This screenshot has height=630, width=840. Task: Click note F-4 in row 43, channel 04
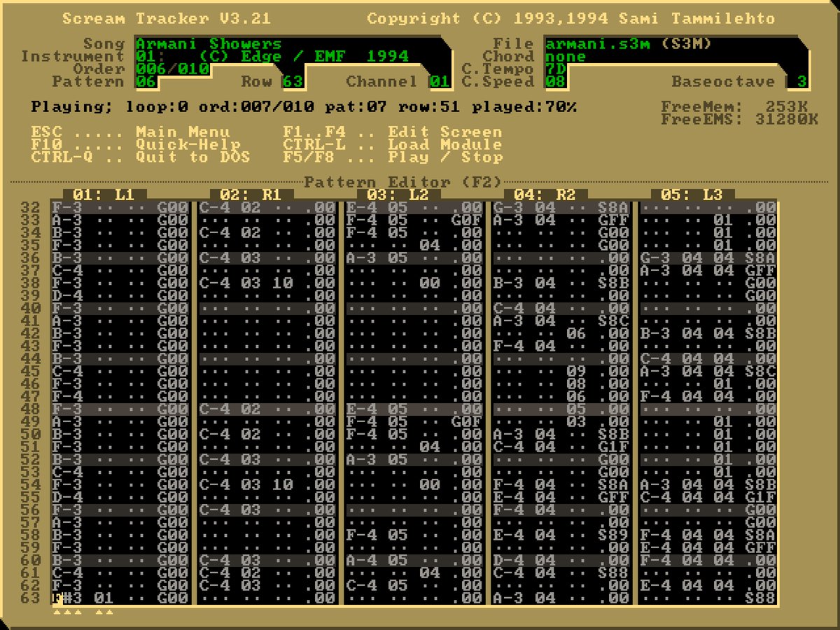[508, 346]
